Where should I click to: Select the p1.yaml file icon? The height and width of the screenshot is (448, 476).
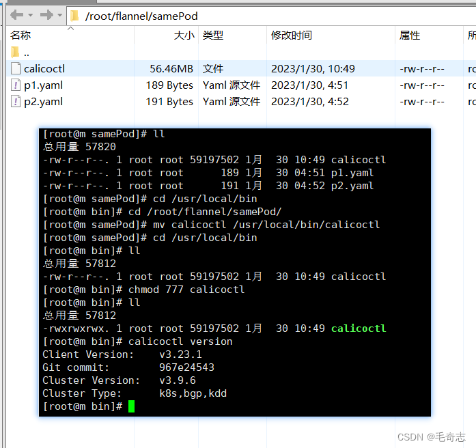coord(16,85)
